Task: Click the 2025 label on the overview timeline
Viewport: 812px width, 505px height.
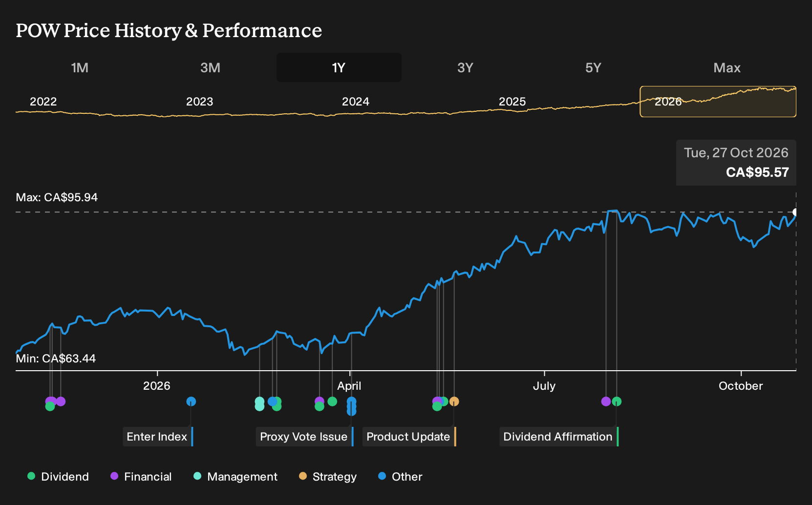Action: [x=512, y=102]
